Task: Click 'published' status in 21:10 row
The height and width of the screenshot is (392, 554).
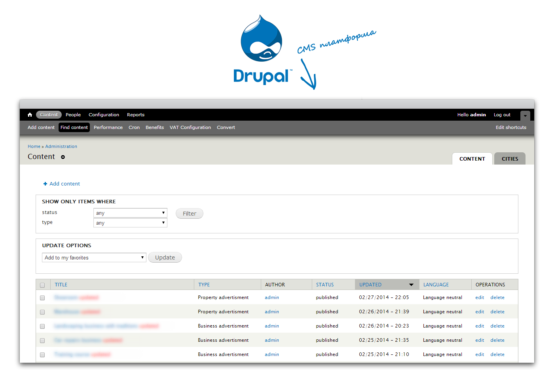Action: coord(327,354)
